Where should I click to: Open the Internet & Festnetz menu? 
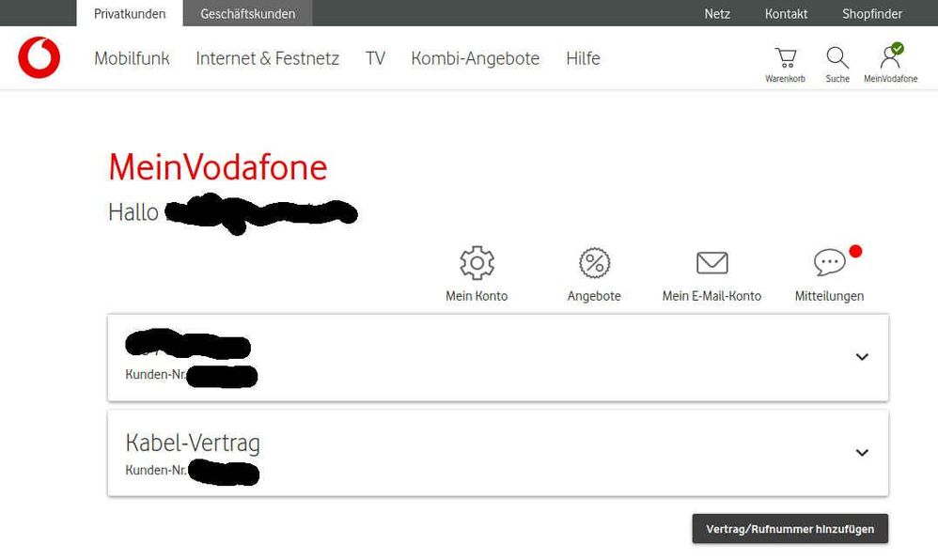(268, 58)
